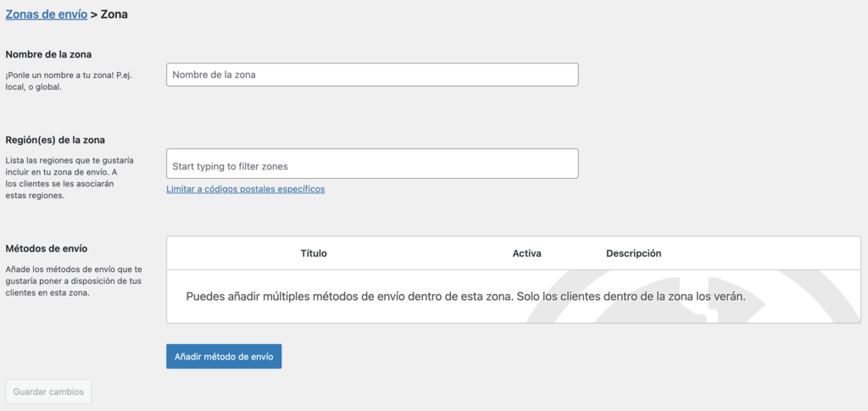
Task: Open the Zonas de envío breadcrumb link
Action: click(46, 14)
